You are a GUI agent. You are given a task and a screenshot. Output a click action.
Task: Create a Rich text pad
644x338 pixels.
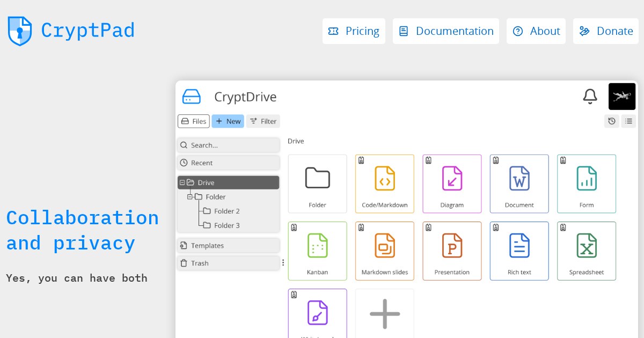pyautogui.click(x=519, y=251)
